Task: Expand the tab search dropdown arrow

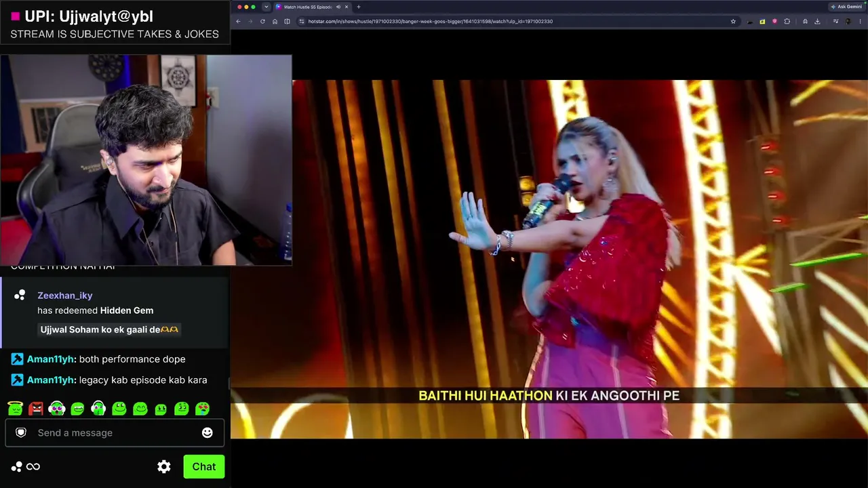Action: coord(266,7)
